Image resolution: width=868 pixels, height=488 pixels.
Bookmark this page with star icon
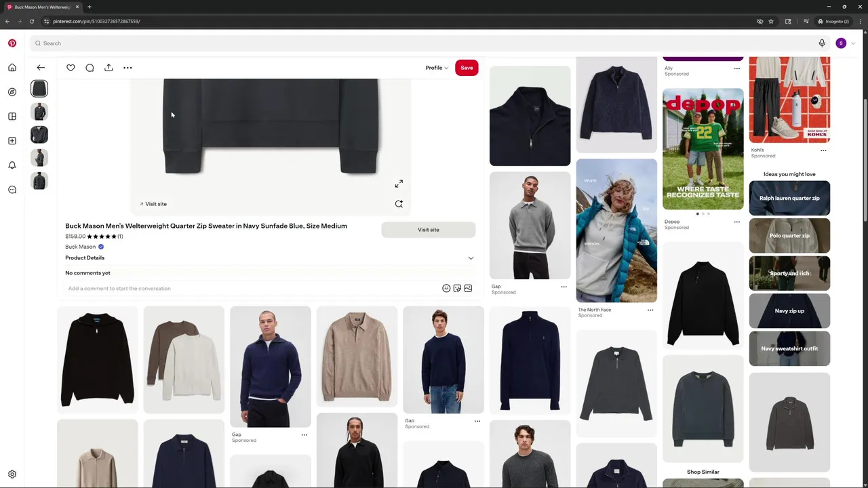771,21
